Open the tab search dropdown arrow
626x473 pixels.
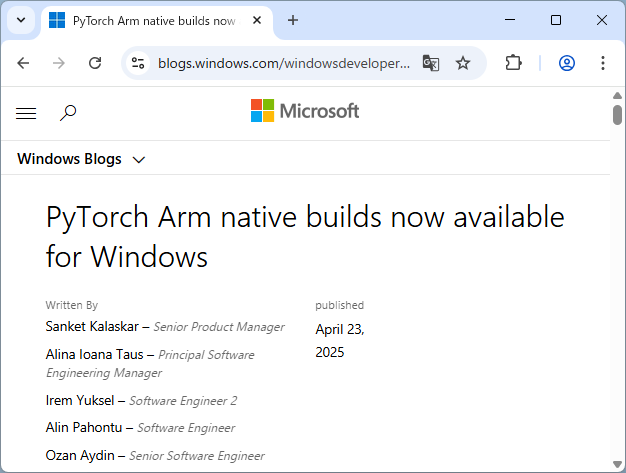pyautogui.click(x=21, y=20)
